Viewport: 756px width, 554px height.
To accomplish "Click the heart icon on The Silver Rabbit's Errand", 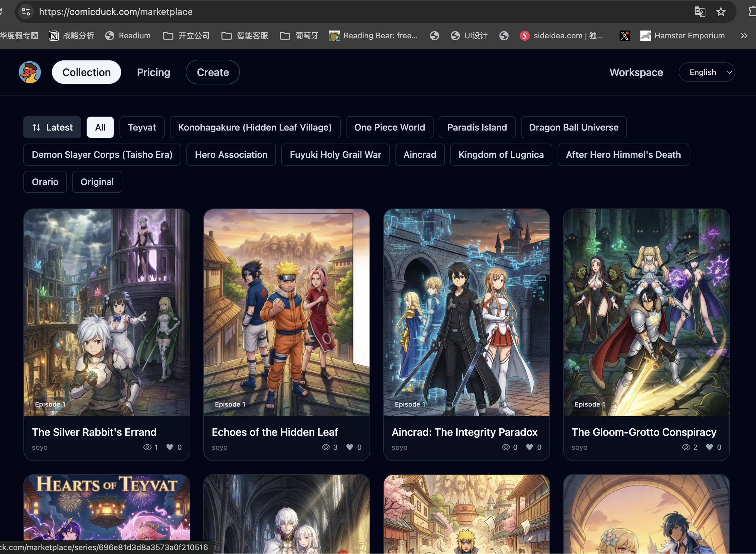I will pos(169,447).
